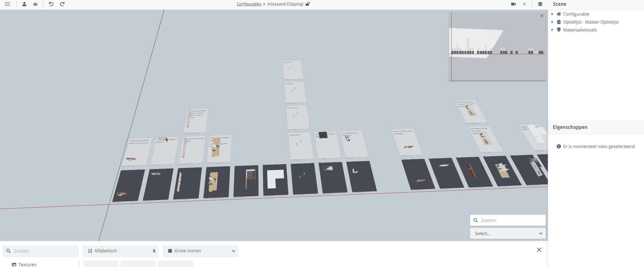Toggle the lock icon next to Vrijstaand
Image resolution: width=644 pixels, height=267 pixels.
click(x=308, y=4)
